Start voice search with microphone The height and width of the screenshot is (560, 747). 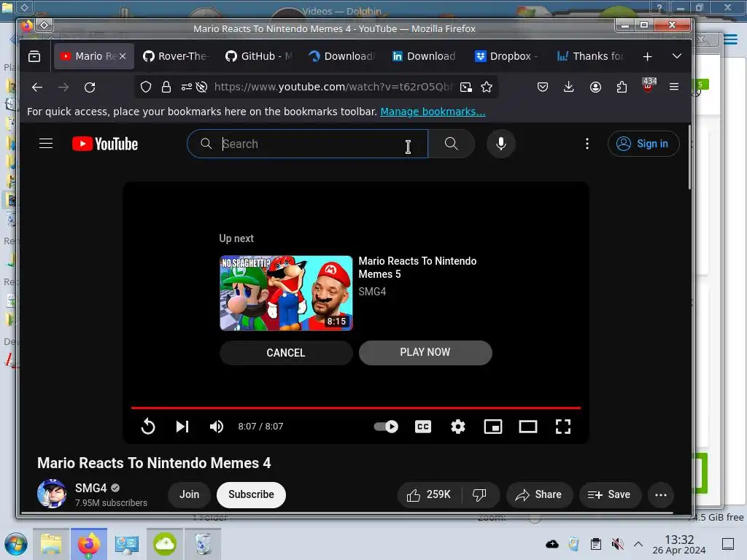tap(500, 144)
